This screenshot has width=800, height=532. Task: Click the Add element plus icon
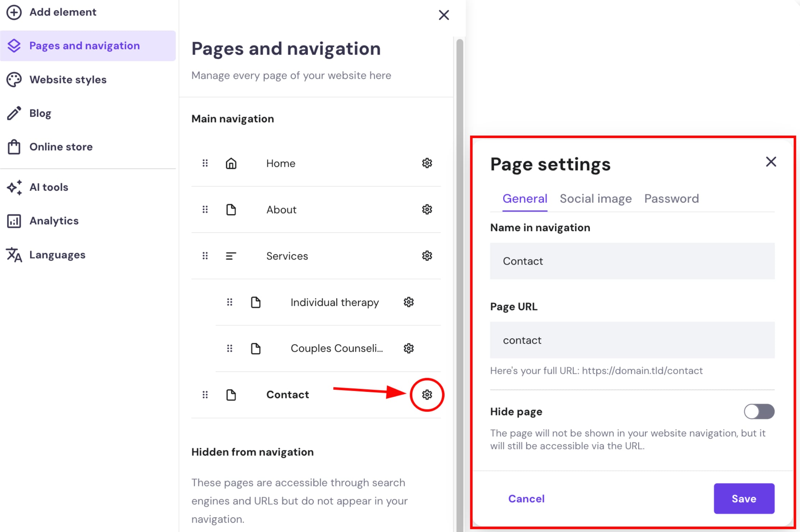14,12
